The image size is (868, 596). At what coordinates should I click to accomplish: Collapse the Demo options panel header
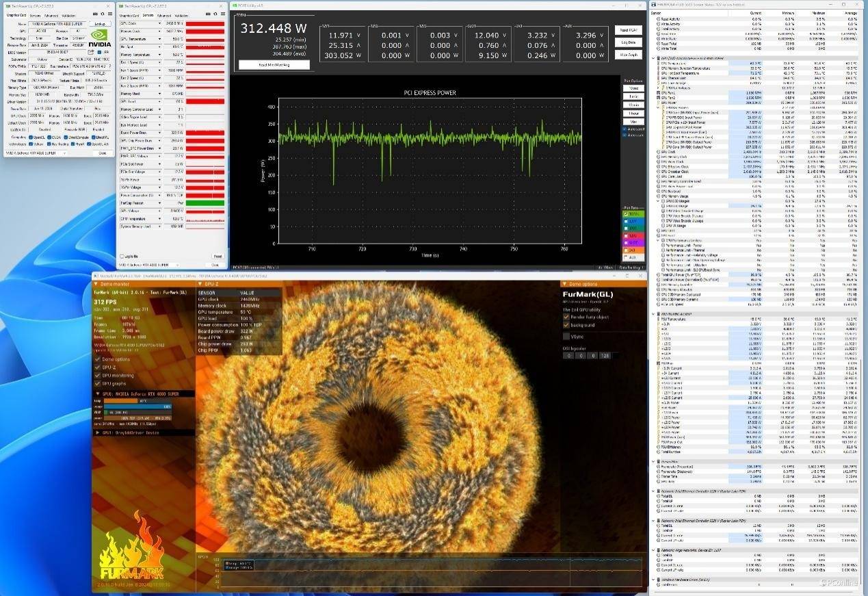click(565, 284)
